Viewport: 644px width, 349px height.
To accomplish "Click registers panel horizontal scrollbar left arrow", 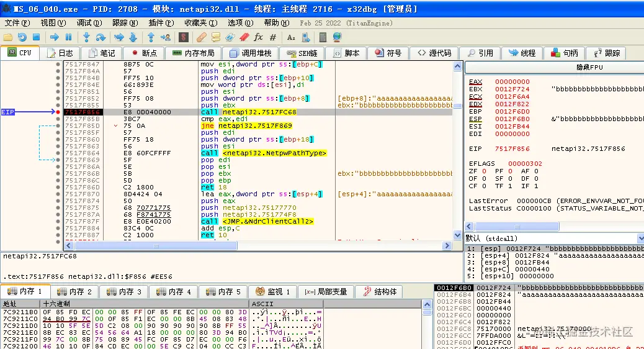I will coord(469,227).
